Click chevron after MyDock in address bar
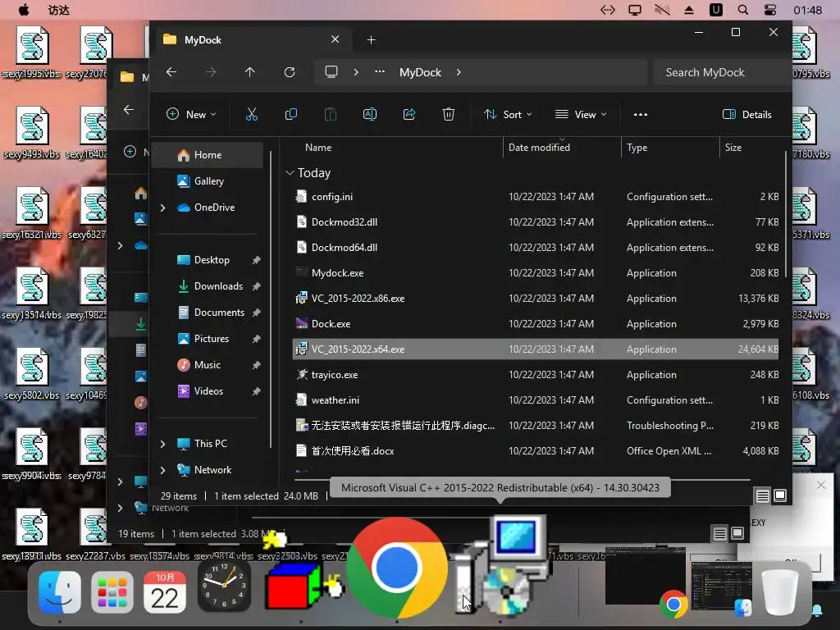The image size is (840, 630). (x=459, y=72)
